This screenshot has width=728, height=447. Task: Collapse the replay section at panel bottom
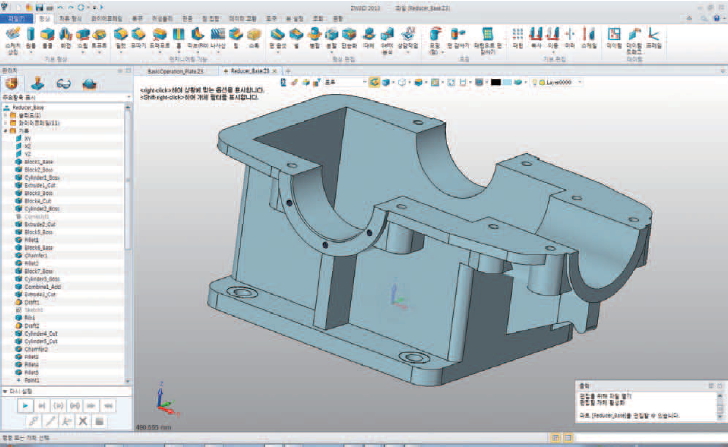5,391
